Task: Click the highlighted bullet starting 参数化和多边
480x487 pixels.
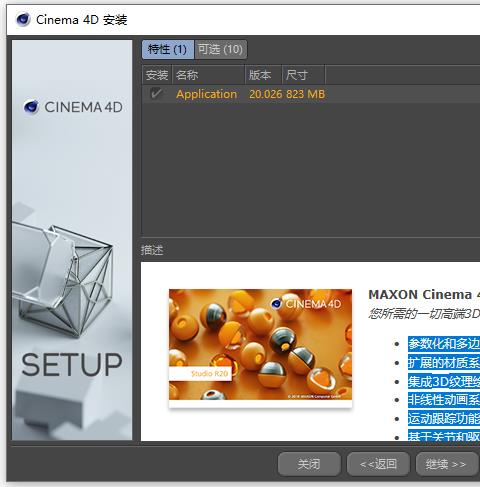Action: (x=444, y=344)
